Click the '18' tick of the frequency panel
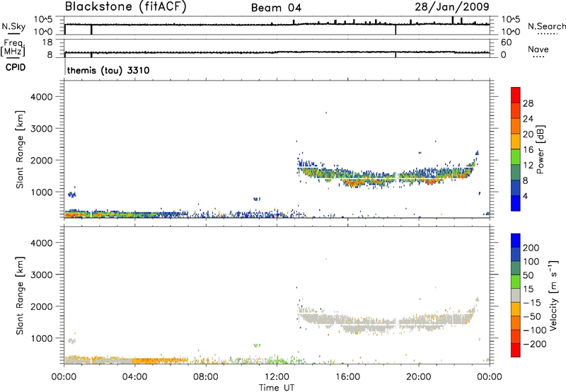The image size is (566, 392). point(47,42)
